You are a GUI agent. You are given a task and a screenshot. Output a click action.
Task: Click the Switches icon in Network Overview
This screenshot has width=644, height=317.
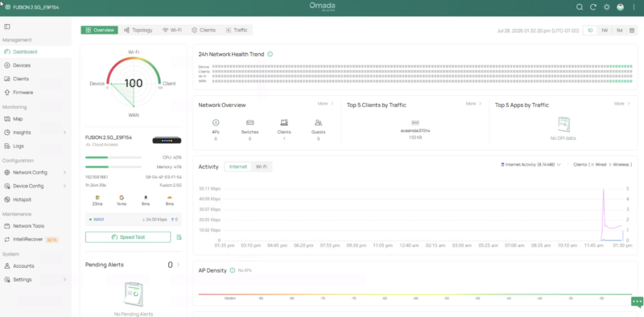click(250, 122)
